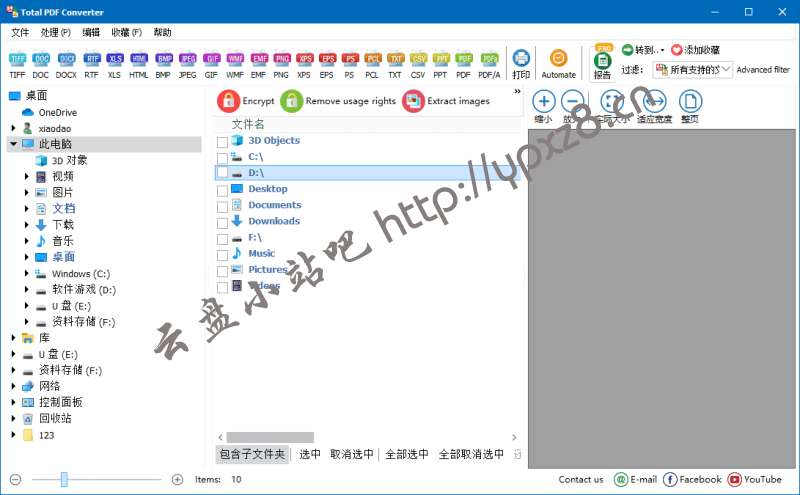Check the 3D Objects checkbox

pyautogui.click(x=222, y=141)
